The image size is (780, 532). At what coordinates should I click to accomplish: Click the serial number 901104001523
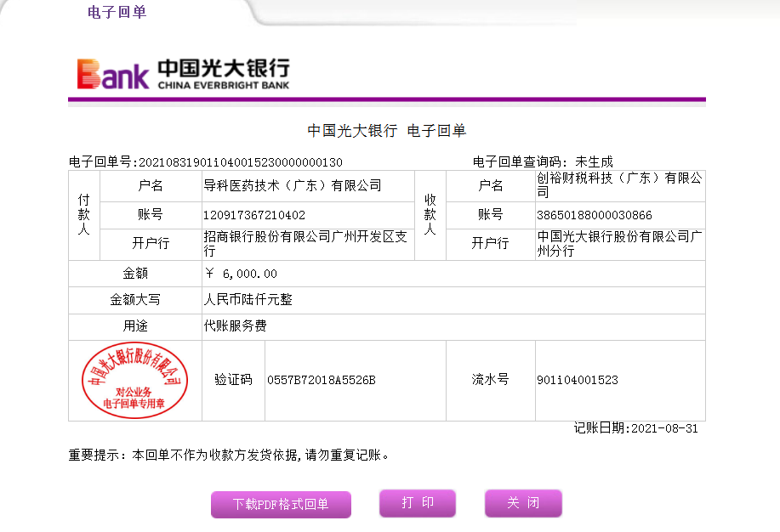click(577, 380)
